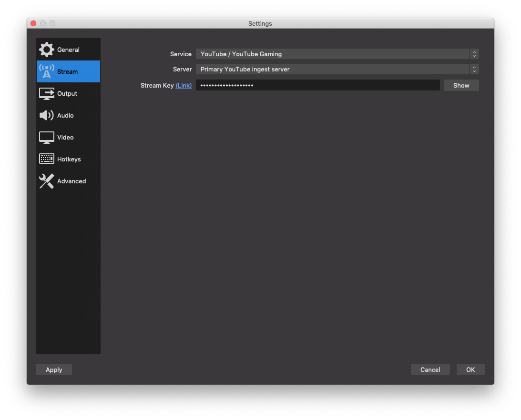Open the Service dropdown showing YouTube

[x=337, y=54]
